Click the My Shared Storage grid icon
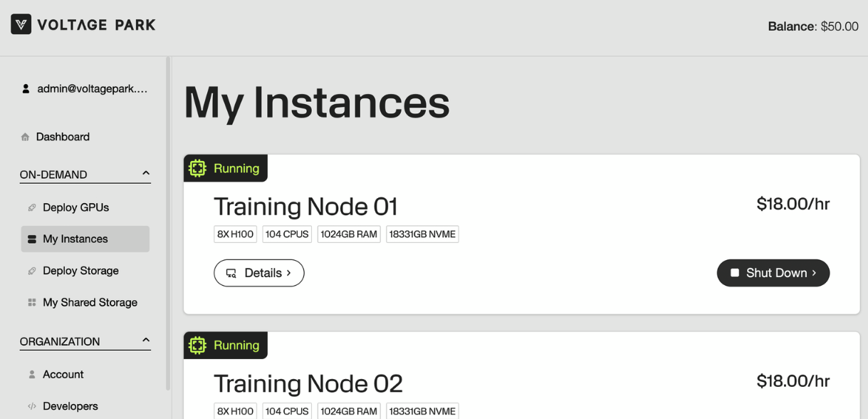Image resolution: width=868 pixels, height=419 pixels. click(31, 302)
